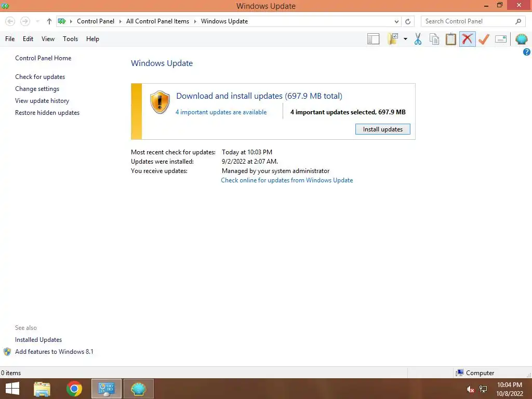Click '9/2/2022 at 2:07 AM.' text
Screen dimensions: 532x399
coord(250,162)
